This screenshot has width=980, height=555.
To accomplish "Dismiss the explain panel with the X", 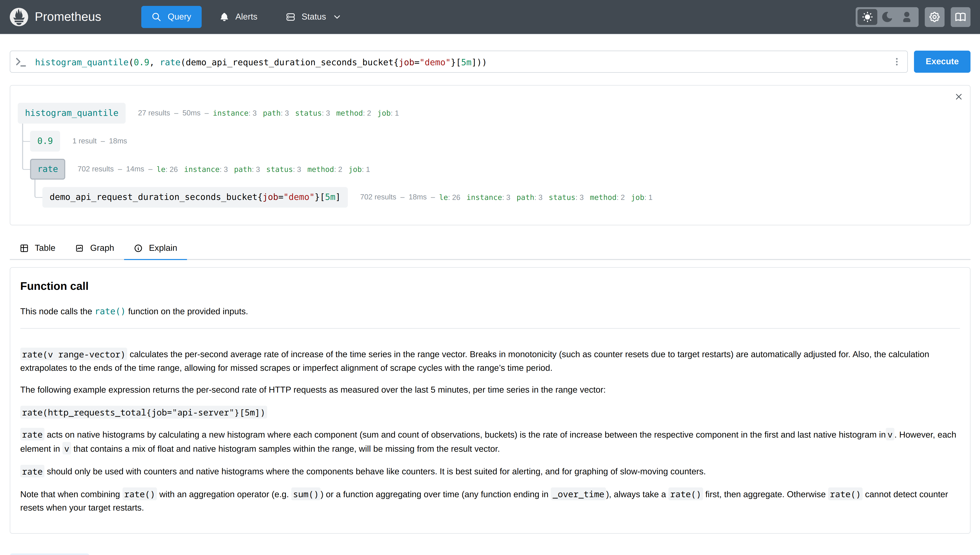I will tap(959, 96).
